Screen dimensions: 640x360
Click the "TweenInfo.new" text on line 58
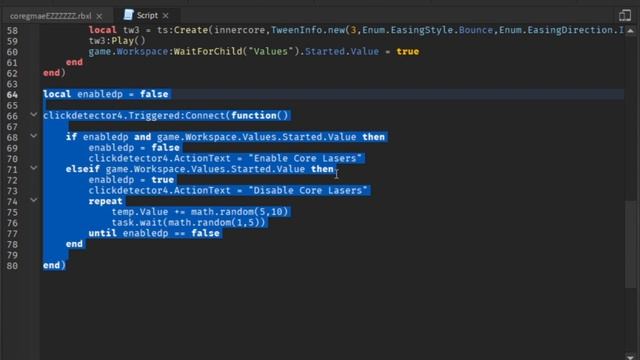point(308,30)
